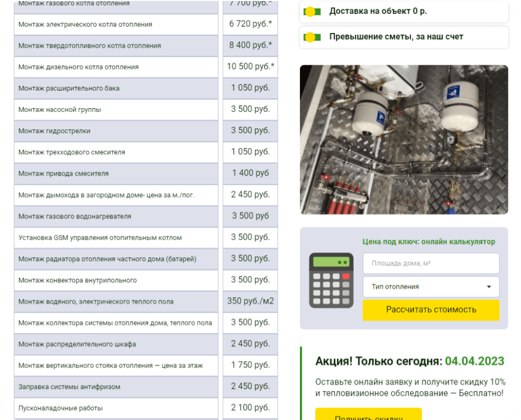The image size is (521, 420).
Task: Select the "Монтаж насосной группы" service row
Action: tap(116, 110)
